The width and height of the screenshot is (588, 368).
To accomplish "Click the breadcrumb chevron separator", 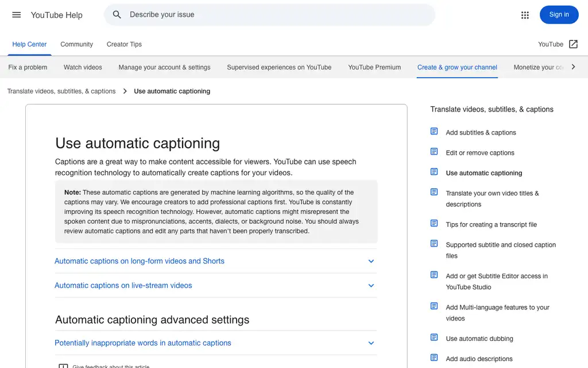I will [125, 91].
